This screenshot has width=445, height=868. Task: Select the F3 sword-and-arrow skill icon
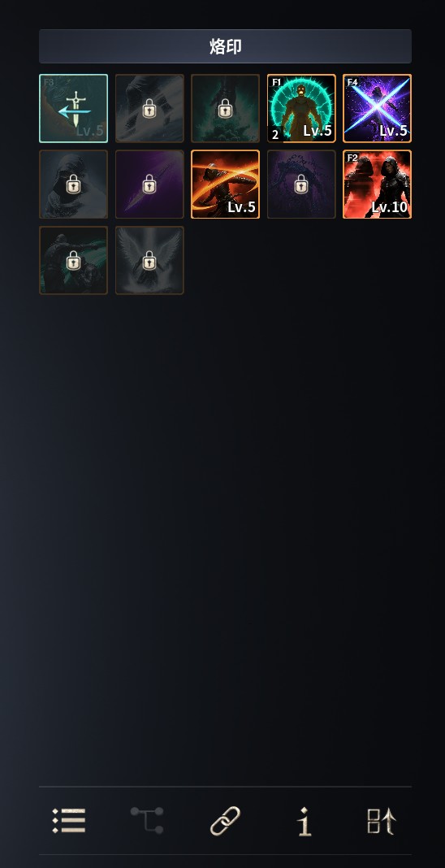click(x=74, y=109)
